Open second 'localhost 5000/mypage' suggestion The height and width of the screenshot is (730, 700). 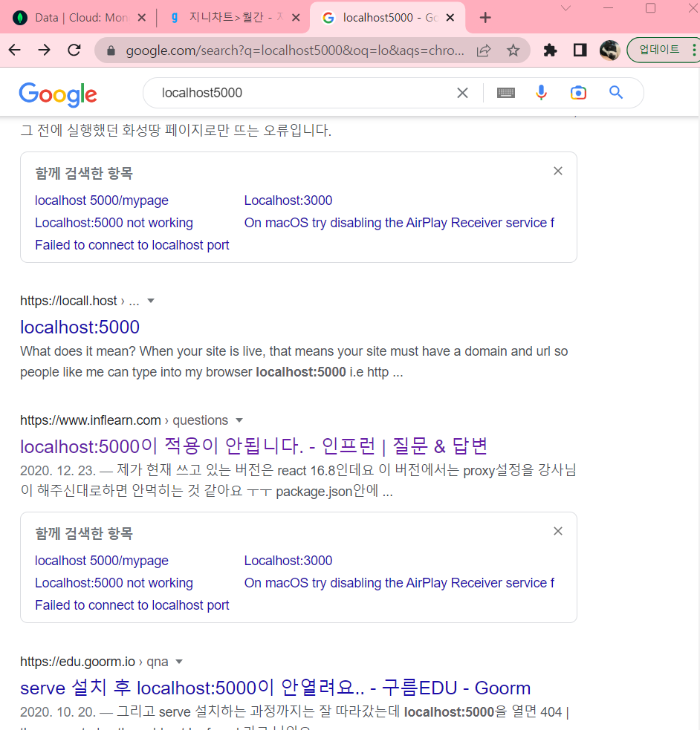click(x=102, y=561)
